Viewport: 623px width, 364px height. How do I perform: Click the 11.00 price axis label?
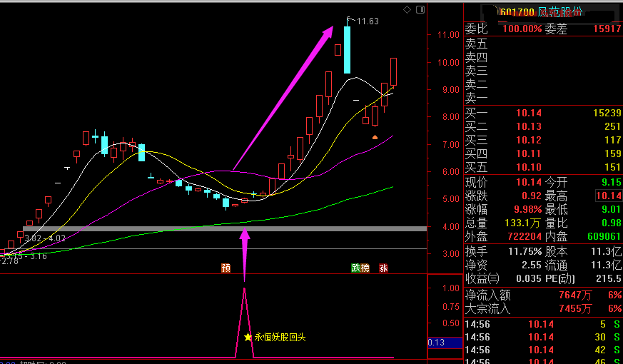(x=448, y=35)
